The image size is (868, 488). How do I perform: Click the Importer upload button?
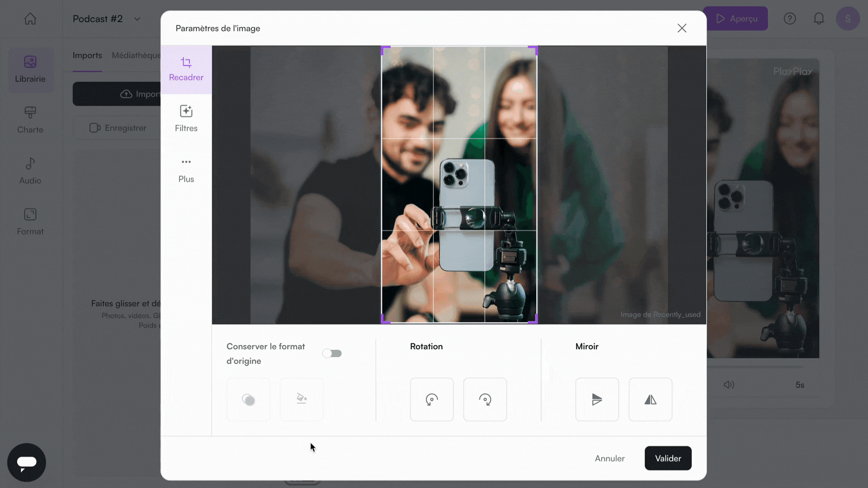click(117, 94)
